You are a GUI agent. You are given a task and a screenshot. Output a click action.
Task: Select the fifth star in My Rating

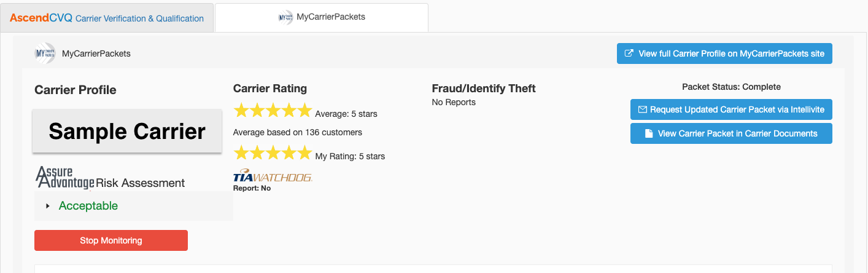tap(304, 152)
